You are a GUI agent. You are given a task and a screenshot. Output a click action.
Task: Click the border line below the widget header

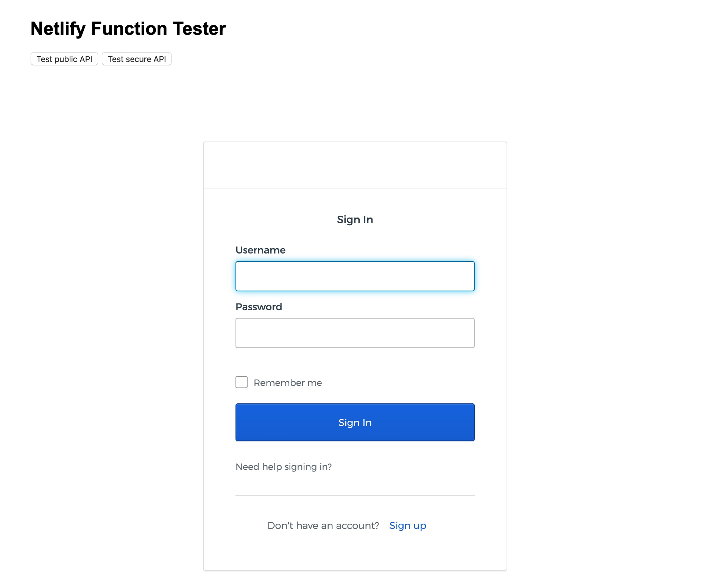[355, 188]
